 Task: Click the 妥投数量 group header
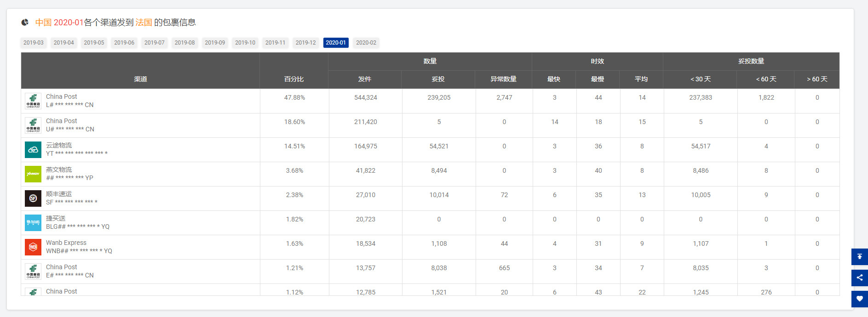751,61
